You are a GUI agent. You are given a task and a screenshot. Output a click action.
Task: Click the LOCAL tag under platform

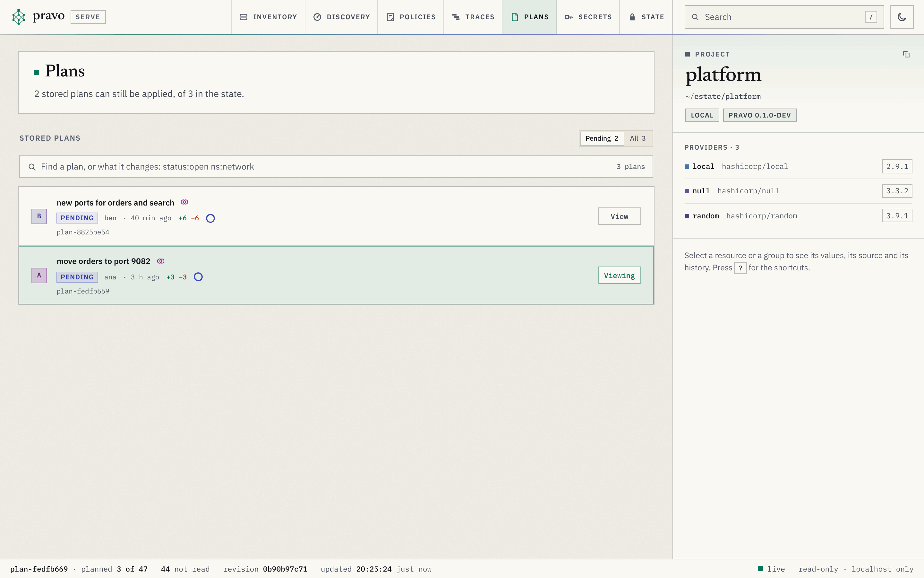click(x=702, y=115)
